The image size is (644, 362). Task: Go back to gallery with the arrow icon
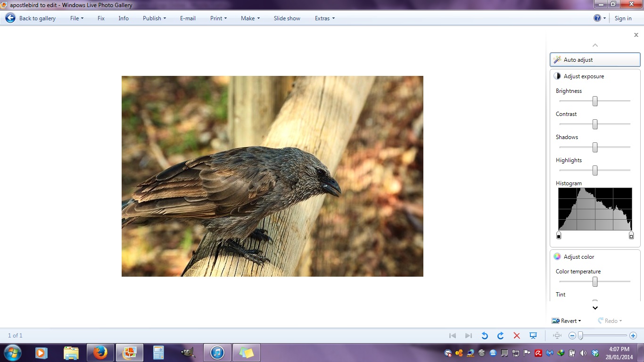(10, 18)
